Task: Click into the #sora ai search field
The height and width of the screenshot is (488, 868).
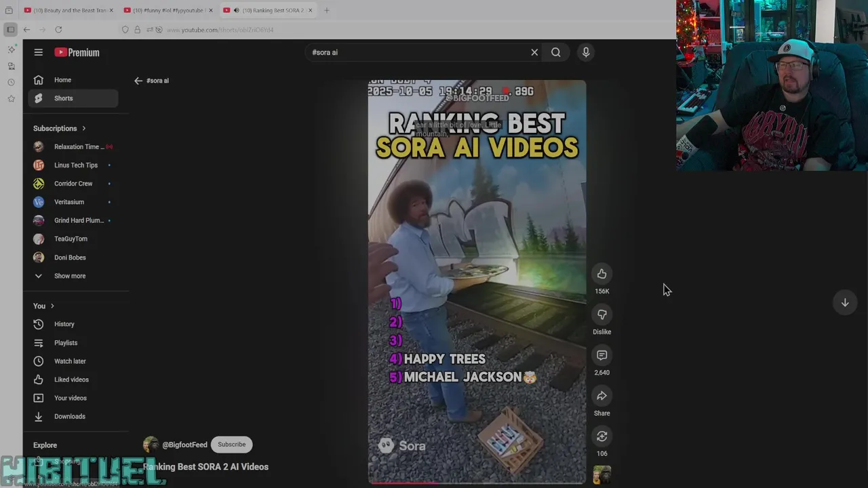Action: 417,52
